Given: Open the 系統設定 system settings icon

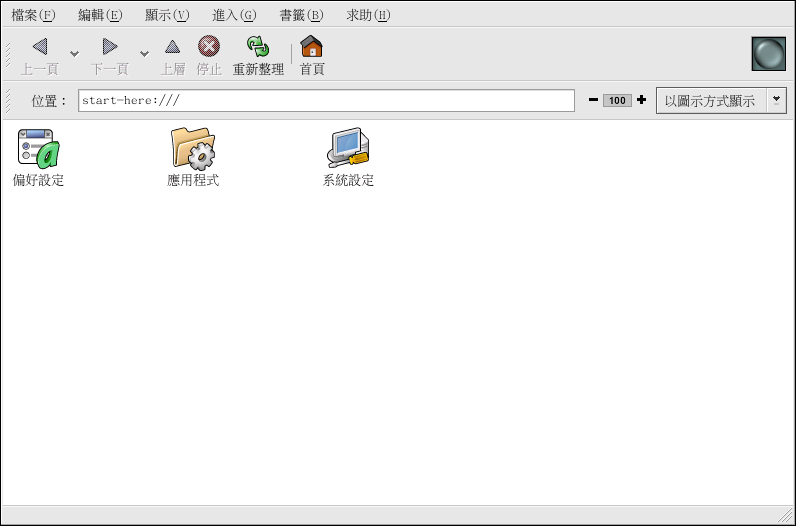Looking at the screenshot, I should click(x=348, y=148).
